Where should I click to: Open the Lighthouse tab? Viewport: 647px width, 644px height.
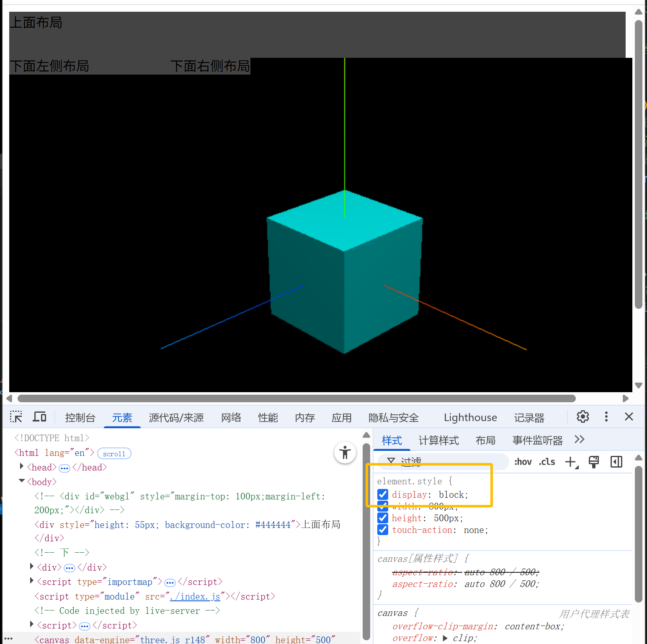point(470,418)
